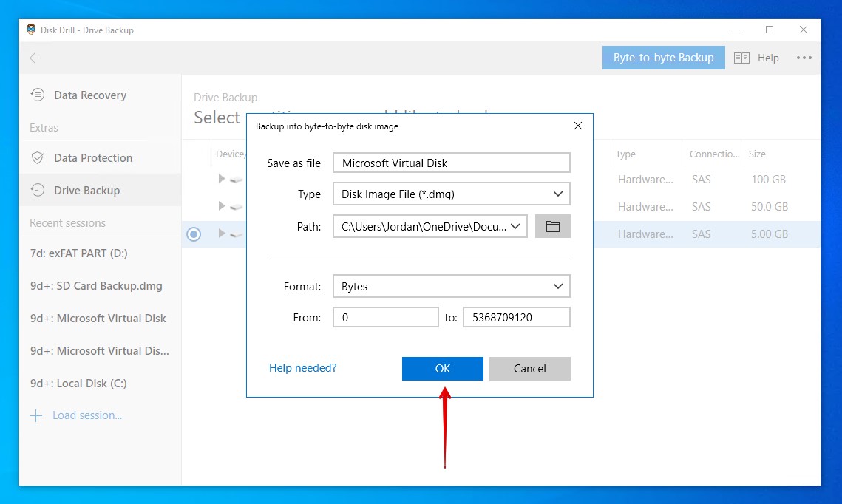Expand the 50.0 GB device row
Image resolution: width=842 pixels, height=504 pixels.
coord(222,206)
